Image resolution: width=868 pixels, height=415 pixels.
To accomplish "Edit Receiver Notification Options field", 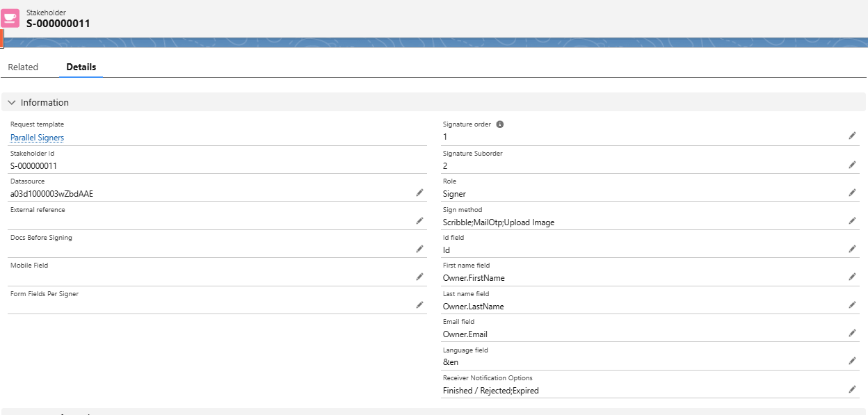I will pos(852,389).
